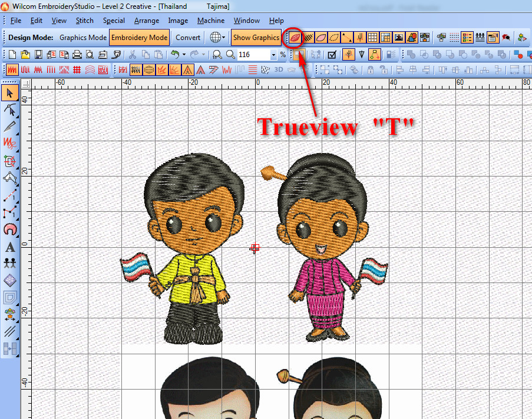This screenshot has height=419, width=532.
Task: Toggle the Show Vectors shapes icon
Action: pyautogui.click(x=412, y=38)
